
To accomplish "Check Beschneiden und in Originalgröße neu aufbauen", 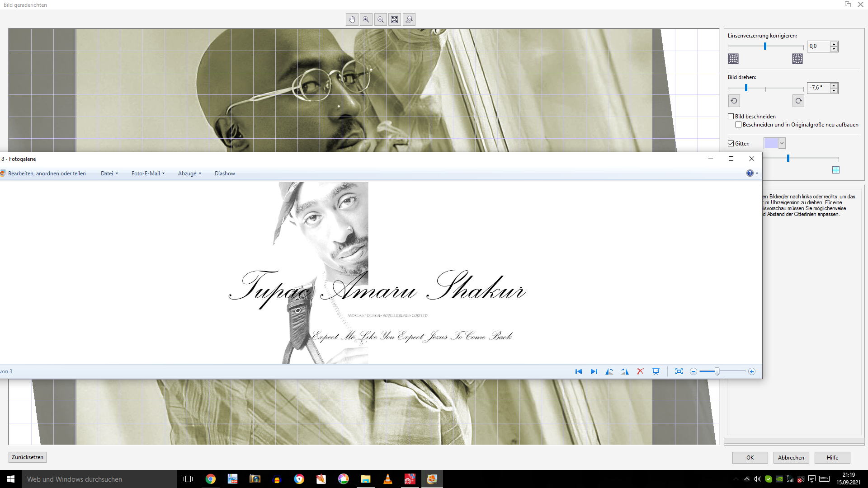I will tap(739, 125).
